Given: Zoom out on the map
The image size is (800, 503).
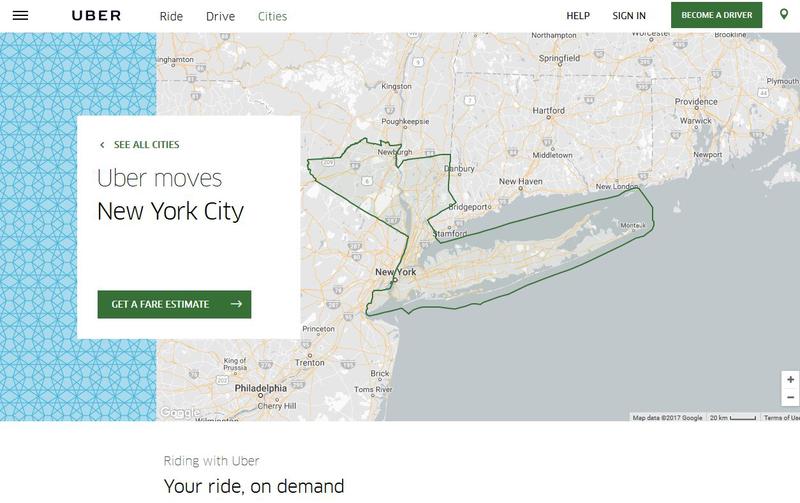Looking at the screenshot, I should [790, 397].
